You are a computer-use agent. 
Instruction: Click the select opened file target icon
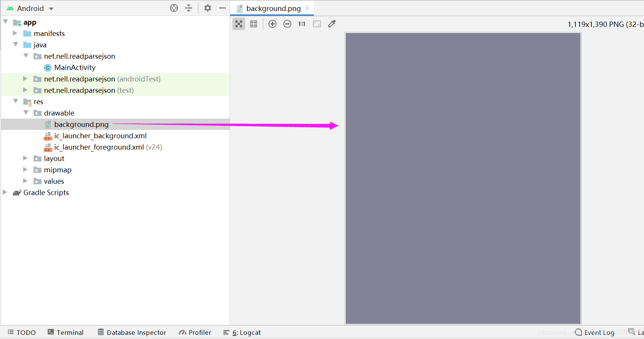click(174, 8)
